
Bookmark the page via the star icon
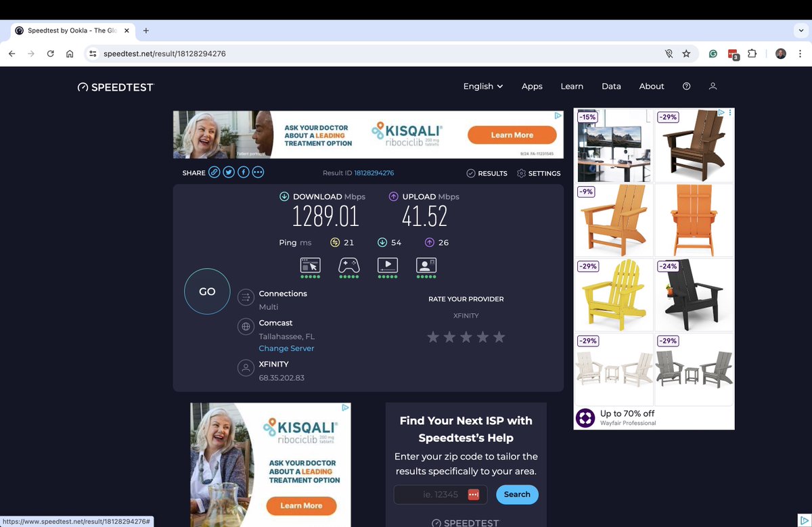click(686, 53)
